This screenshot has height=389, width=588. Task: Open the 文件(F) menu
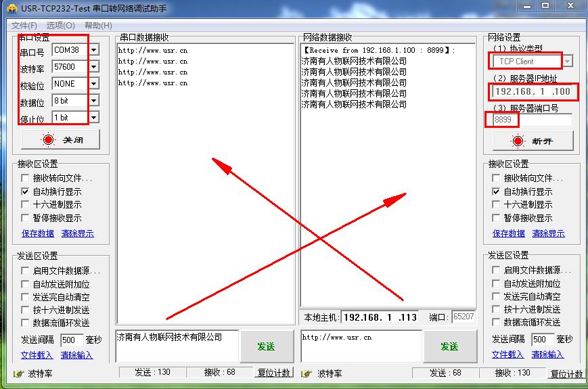[24, 26]
